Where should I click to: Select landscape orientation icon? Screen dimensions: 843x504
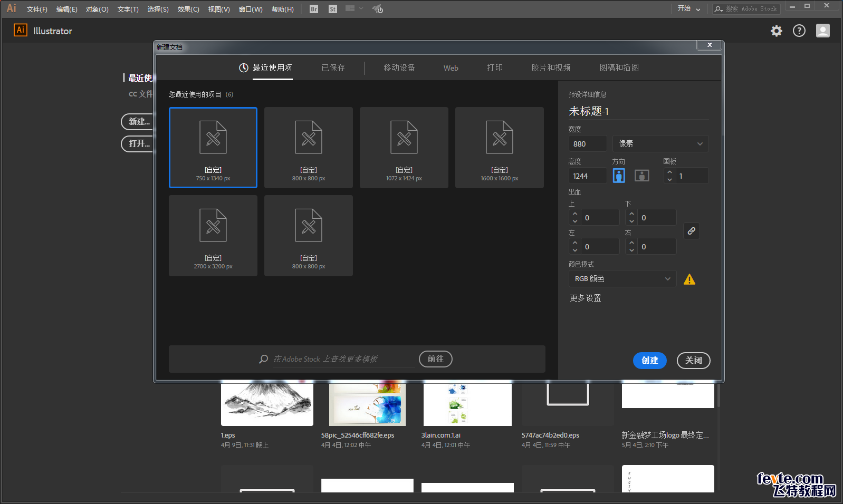(x=641, y=176)
